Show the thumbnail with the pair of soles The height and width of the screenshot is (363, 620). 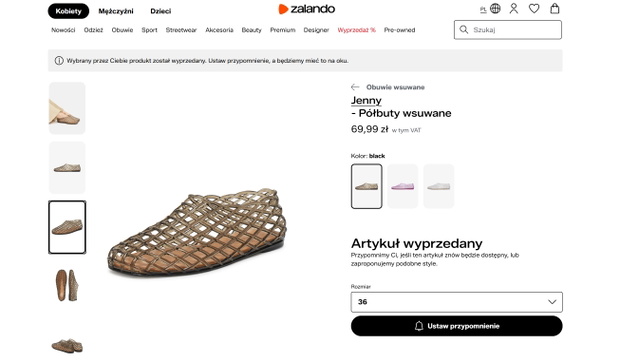67,285
